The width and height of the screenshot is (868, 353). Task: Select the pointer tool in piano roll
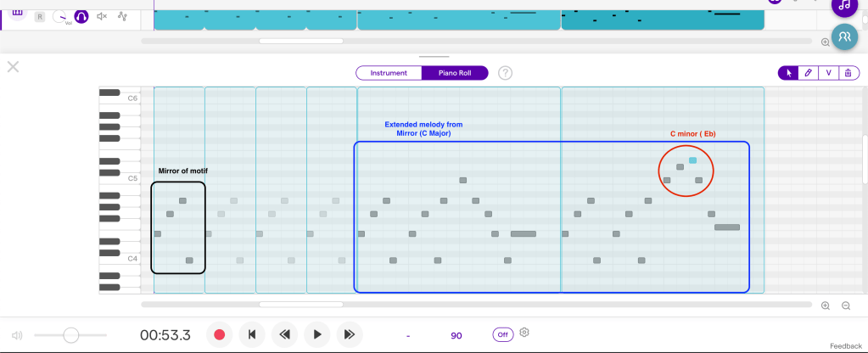point(788,73)
